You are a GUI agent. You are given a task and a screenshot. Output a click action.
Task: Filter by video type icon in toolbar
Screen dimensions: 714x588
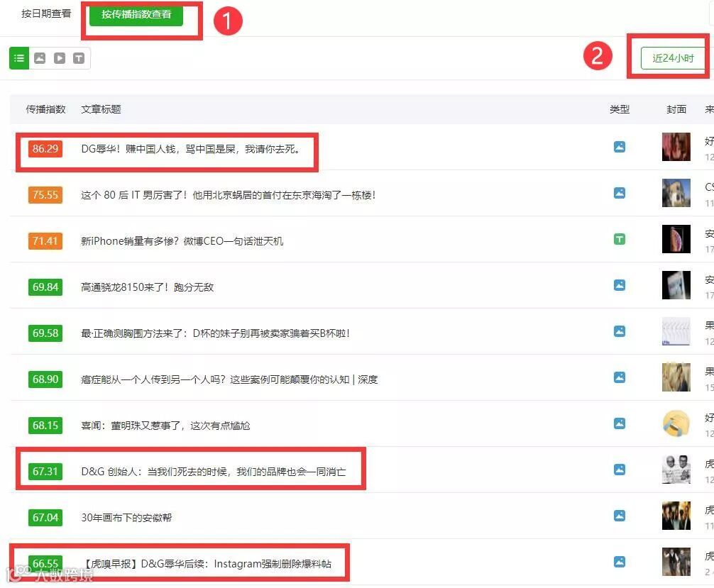[60, 58]
